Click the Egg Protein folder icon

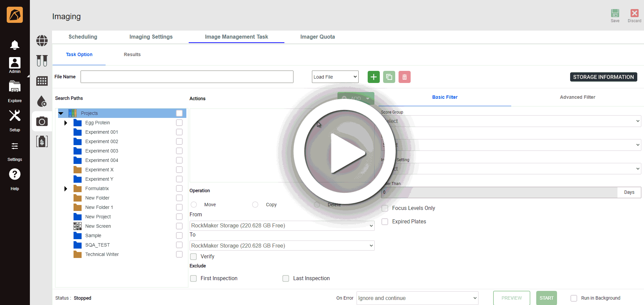78,123
